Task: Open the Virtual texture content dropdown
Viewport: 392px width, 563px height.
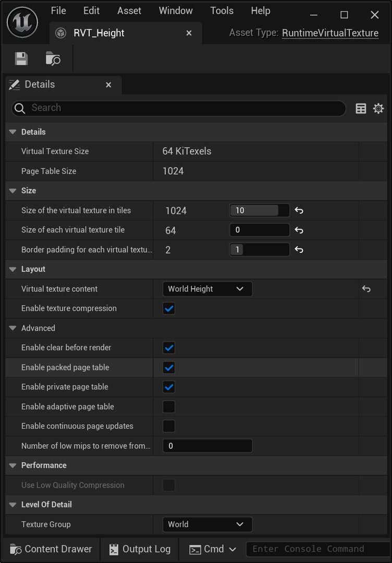Action: 207,289
